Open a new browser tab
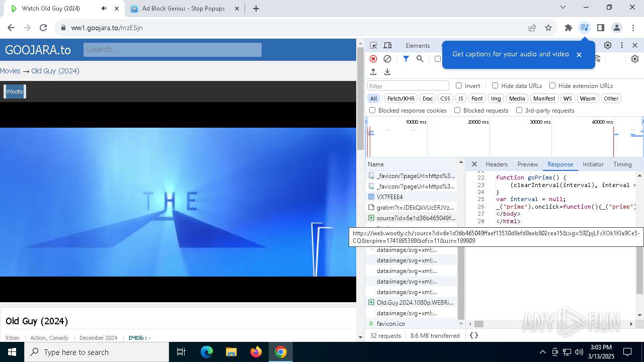The height and width of the screenshot is (362, 644). click(256, 9)
